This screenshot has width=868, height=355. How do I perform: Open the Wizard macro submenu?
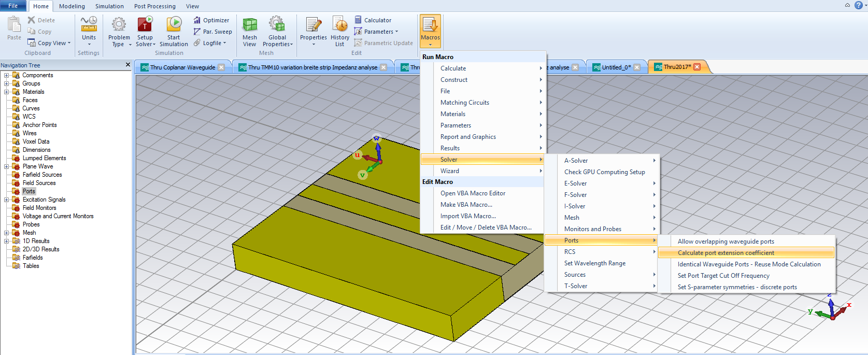click(482, 171)
